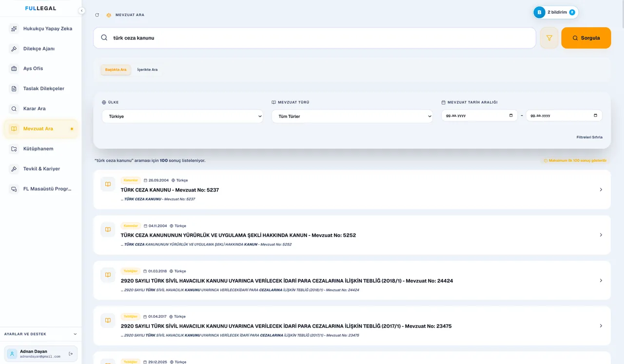The height and width of the screenshot is (364, 624).
Task: Click the MEVZUAT ARA breadcrumb label
Action: (x=130, y=15)
